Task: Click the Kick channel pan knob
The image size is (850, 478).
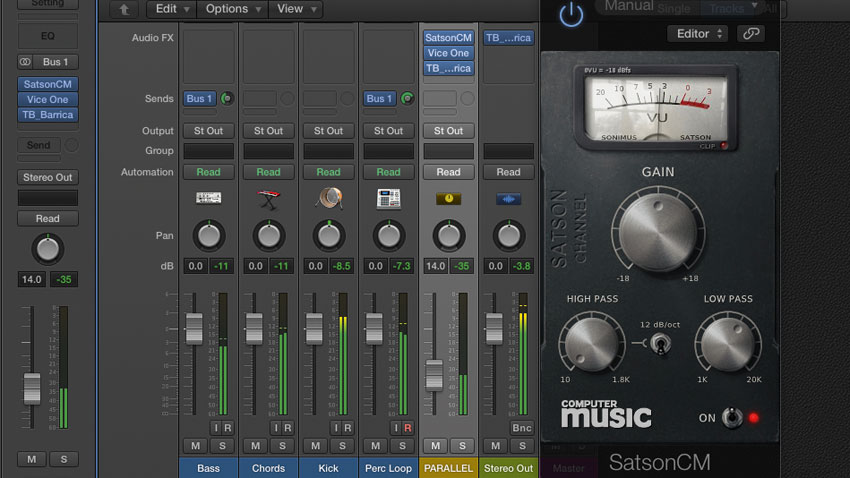Action: pyautogui.click(x=329, y=235)
